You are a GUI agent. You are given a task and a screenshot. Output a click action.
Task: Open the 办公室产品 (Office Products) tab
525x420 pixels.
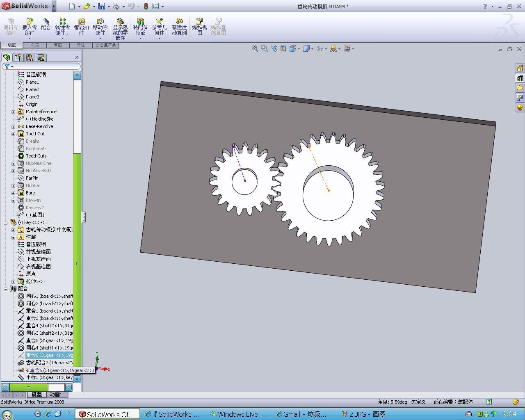(x=105, y=45)
